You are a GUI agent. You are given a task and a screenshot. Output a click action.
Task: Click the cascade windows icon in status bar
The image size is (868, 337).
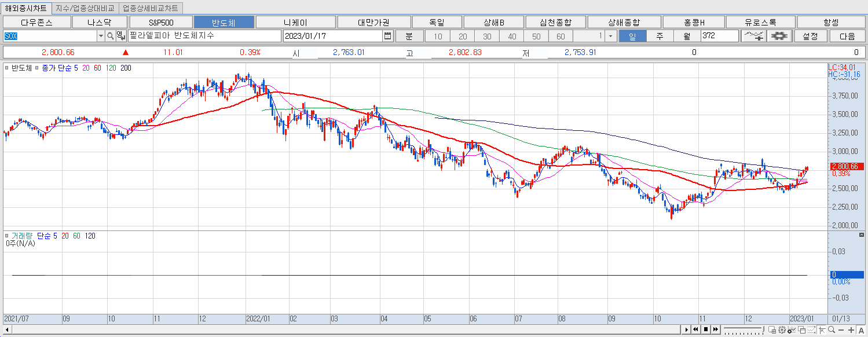tap(802, 330)
